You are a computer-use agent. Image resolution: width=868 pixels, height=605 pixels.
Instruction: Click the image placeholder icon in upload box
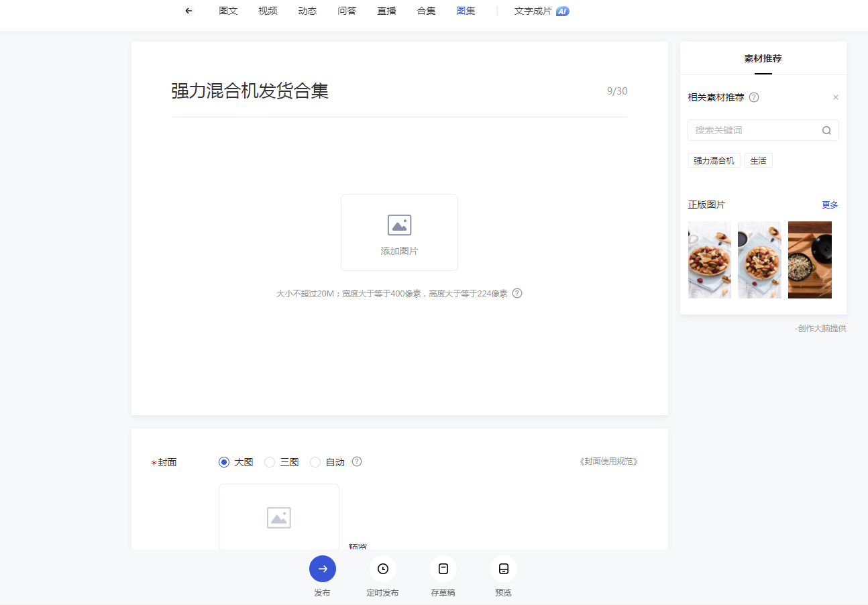click(x=399, y=225)
